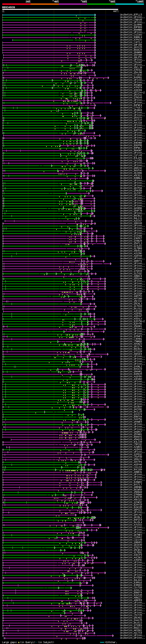
Task: Open the UniRef100_B0S5D8 entry
Action: coord(131,578)
